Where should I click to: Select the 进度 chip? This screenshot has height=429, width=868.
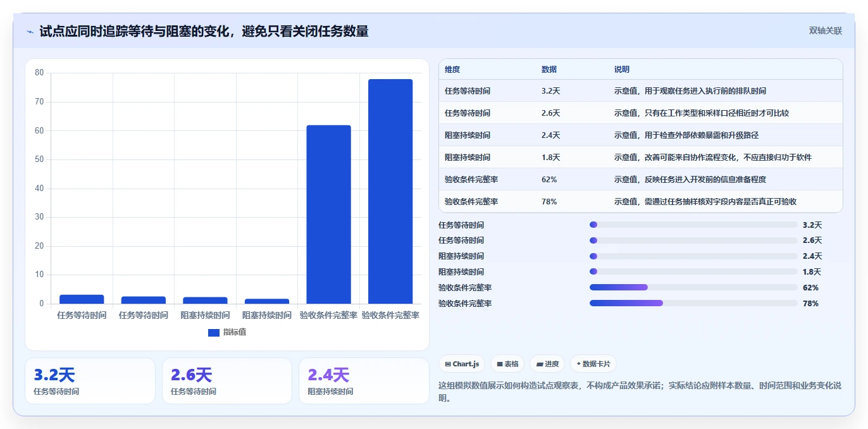[x=548, y=364]
